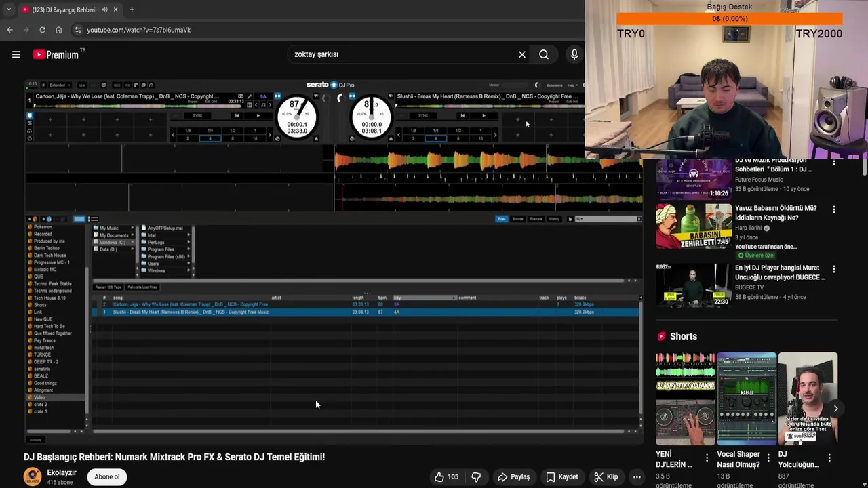Open the YouTube hamburger guide menu
The height and width of the screenshot is (488, 868).
(x=16, y=54)
